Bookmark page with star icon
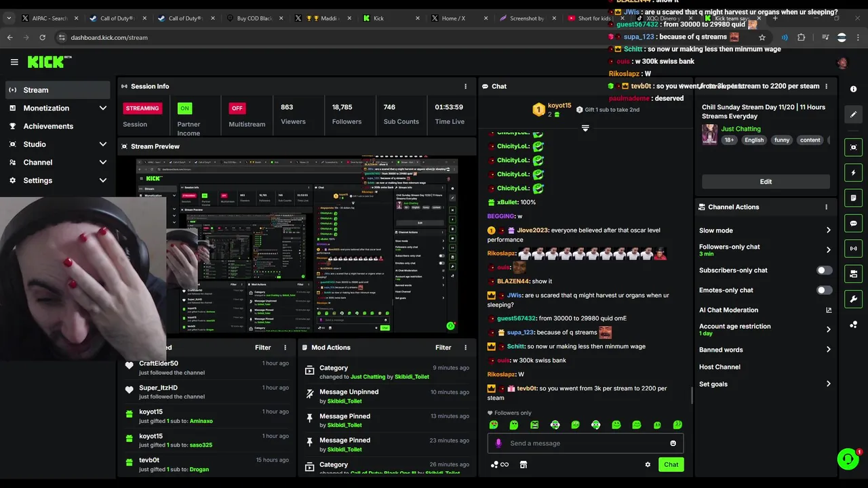 (762, 37)
